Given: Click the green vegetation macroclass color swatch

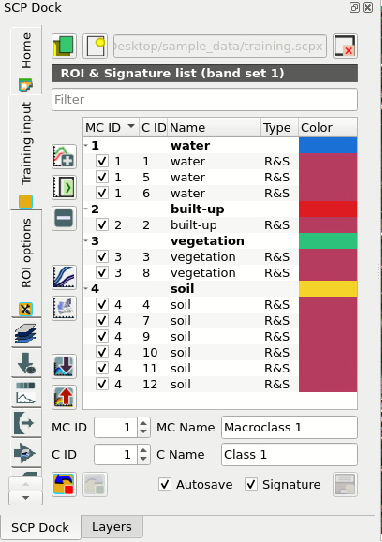Looking at the screenshot, I should pyautogui.click(x=328, y=241).
